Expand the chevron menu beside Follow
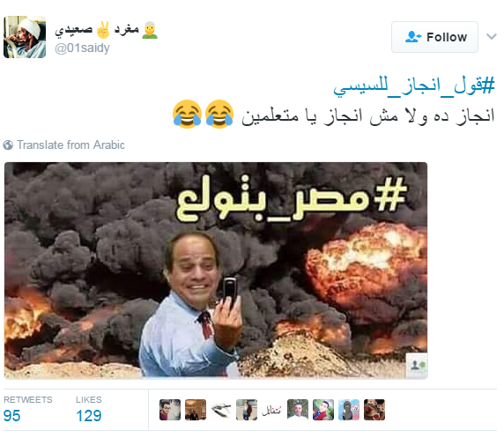This screenshot has height=438, width=504. click(492, 37)
